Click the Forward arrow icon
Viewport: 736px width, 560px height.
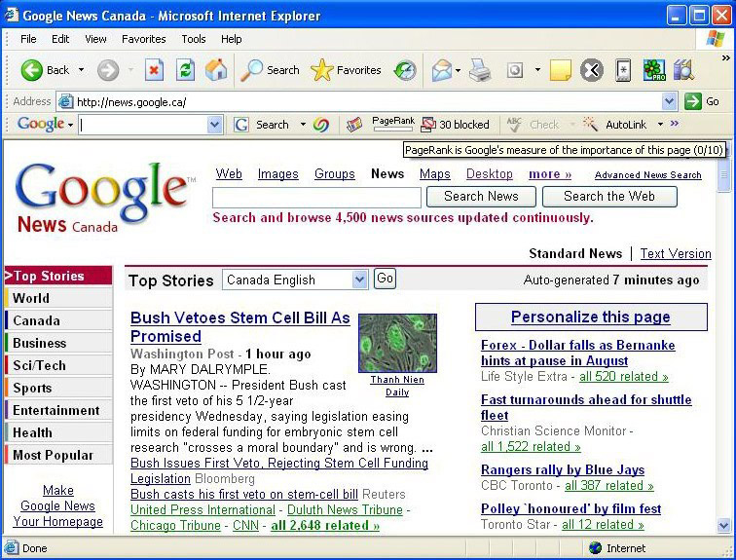[108, 70]
